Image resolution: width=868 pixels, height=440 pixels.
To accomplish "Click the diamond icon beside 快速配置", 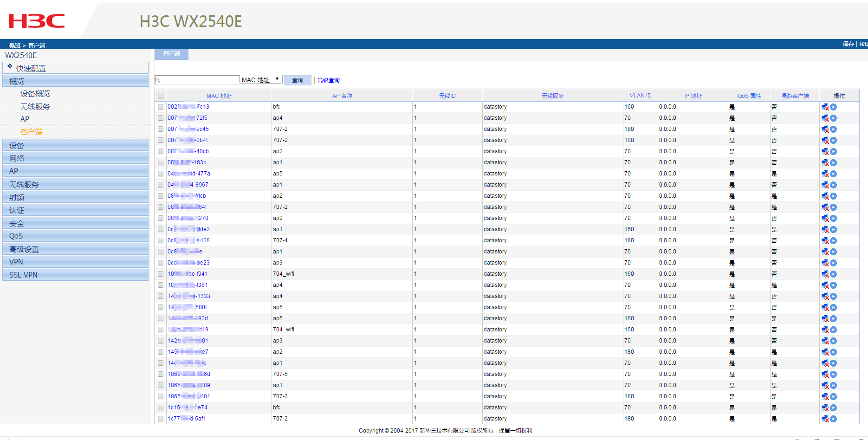I will pos(10,66).
